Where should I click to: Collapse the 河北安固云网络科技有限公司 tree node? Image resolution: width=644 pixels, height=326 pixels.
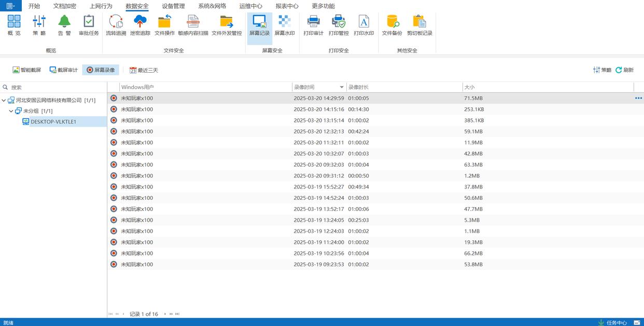point(4,100)
